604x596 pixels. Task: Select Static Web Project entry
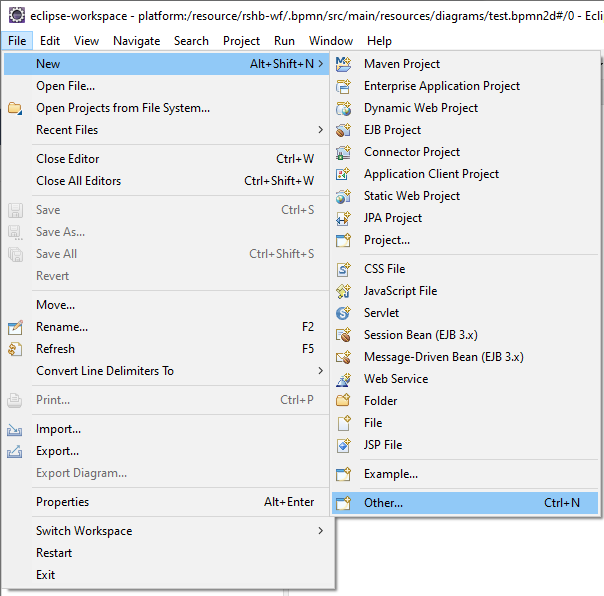pos(465,196)
